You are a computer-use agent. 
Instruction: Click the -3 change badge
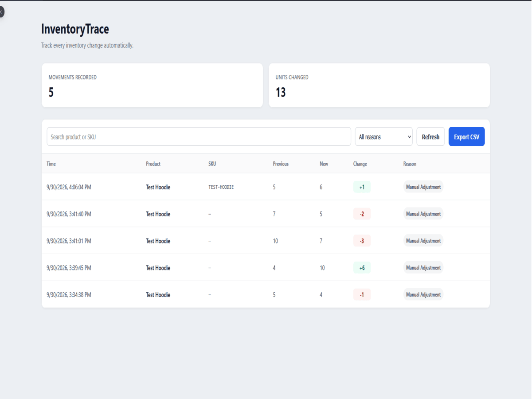(362, 241)
